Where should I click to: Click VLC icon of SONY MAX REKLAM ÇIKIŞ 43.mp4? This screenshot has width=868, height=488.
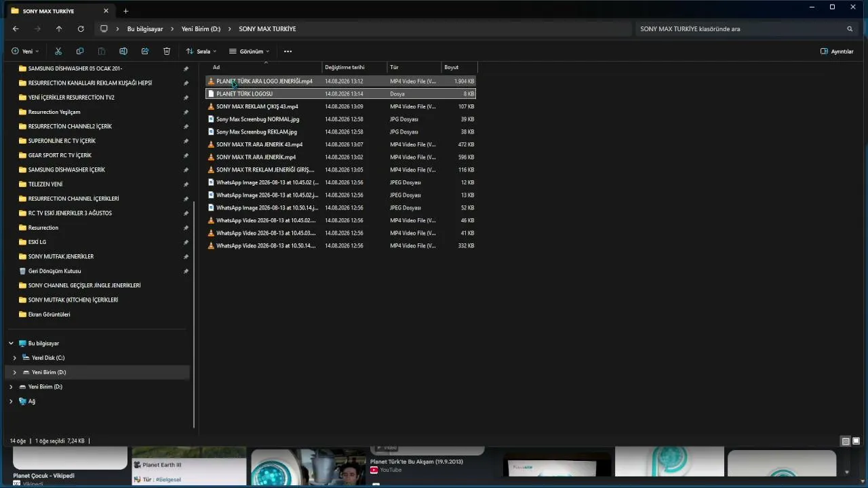click(211, 106)
